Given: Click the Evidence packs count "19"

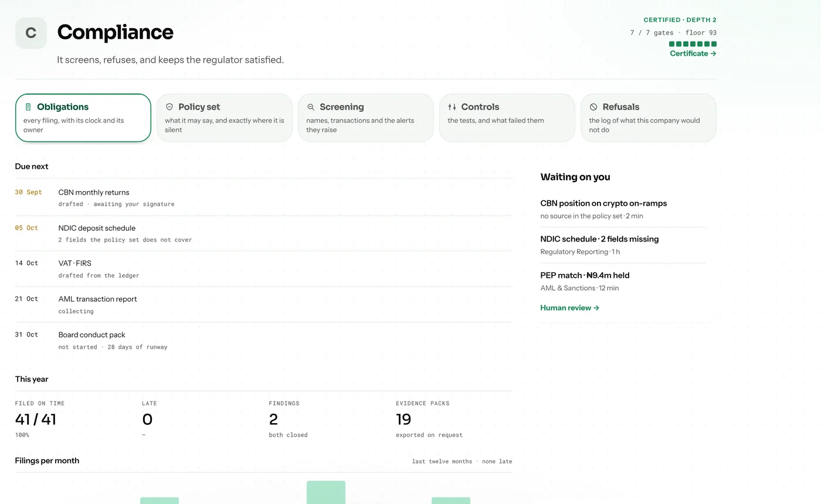Looking at the screenshot, I should tap(403, 419).
